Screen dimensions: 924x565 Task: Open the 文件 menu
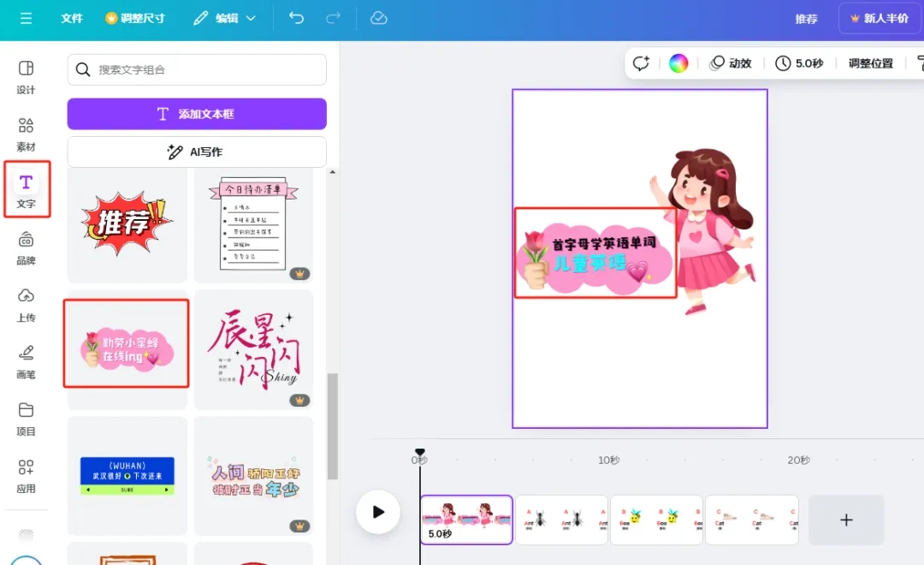click(x=72, y=18)
